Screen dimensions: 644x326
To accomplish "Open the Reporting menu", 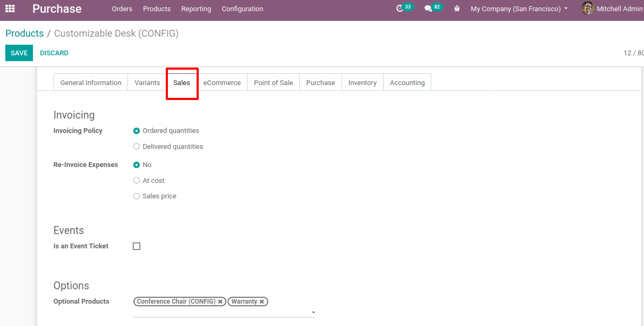I will 196,9.
